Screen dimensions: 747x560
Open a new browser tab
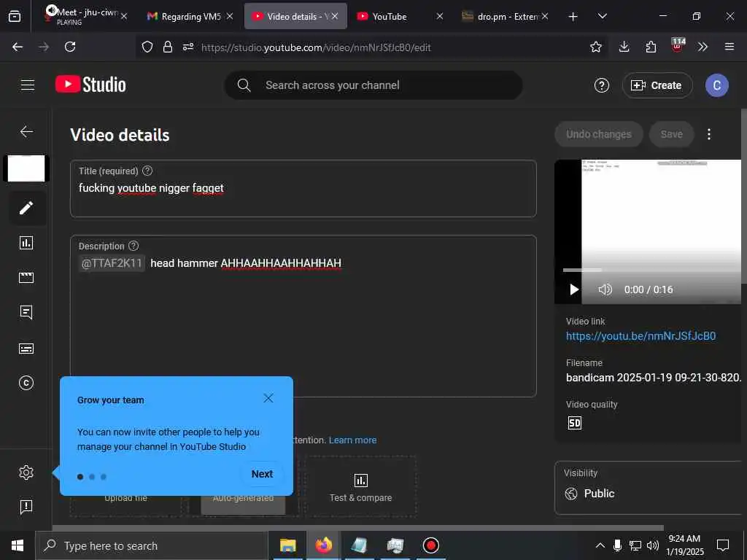tap(573, 17)
